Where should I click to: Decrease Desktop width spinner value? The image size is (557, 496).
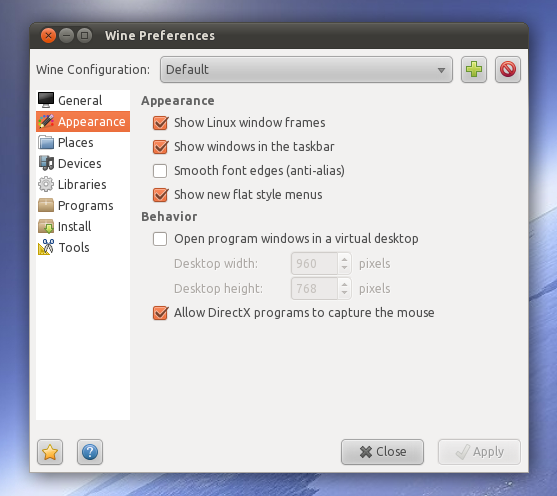(344, 268)
